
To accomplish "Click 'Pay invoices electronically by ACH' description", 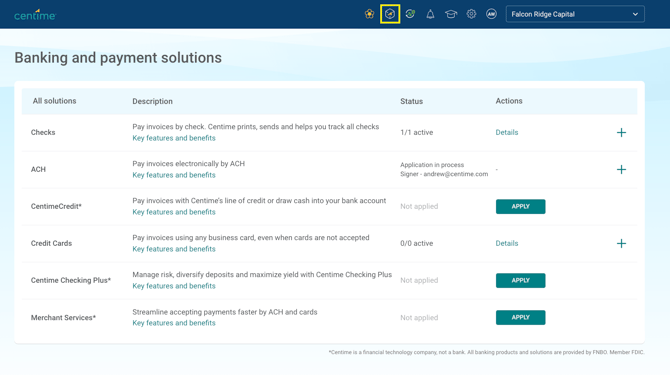I will pyautogui.click(x=188, y=164).
